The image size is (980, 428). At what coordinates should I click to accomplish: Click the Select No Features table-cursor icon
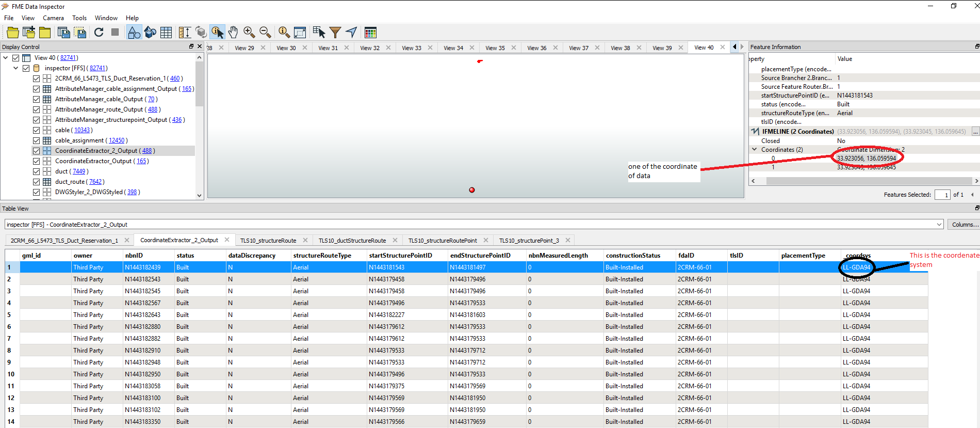[x=319, y=33]
